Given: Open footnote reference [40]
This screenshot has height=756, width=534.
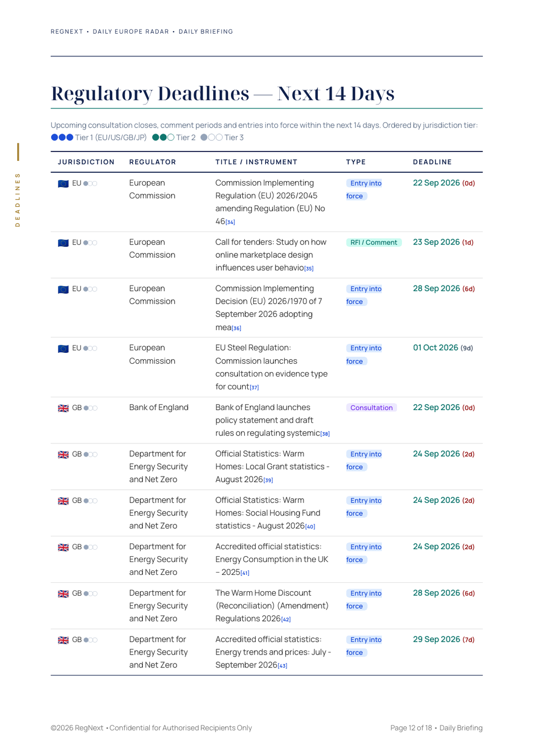Looking at the screenshot, I should click(310, 526).
